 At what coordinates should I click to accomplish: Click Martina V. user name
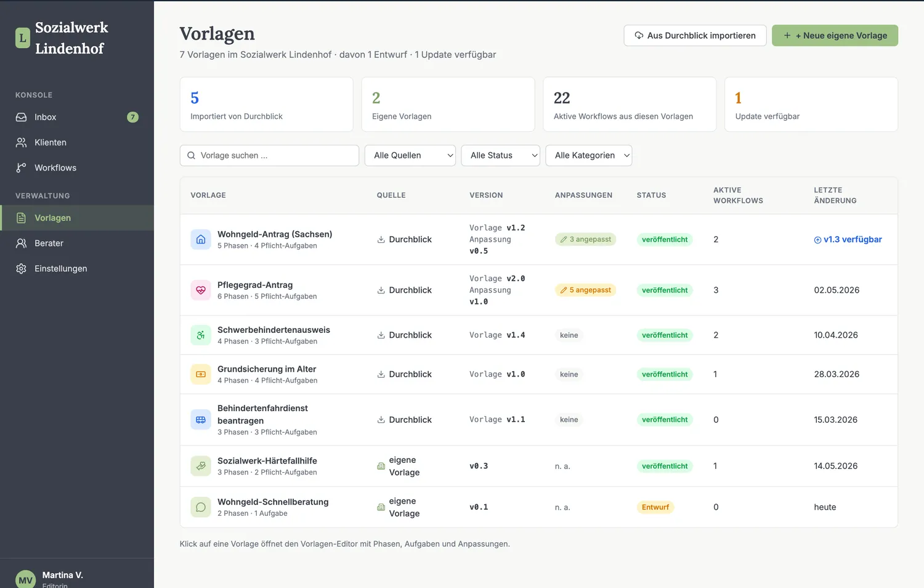pyautogui.click(x=62, y=575)
